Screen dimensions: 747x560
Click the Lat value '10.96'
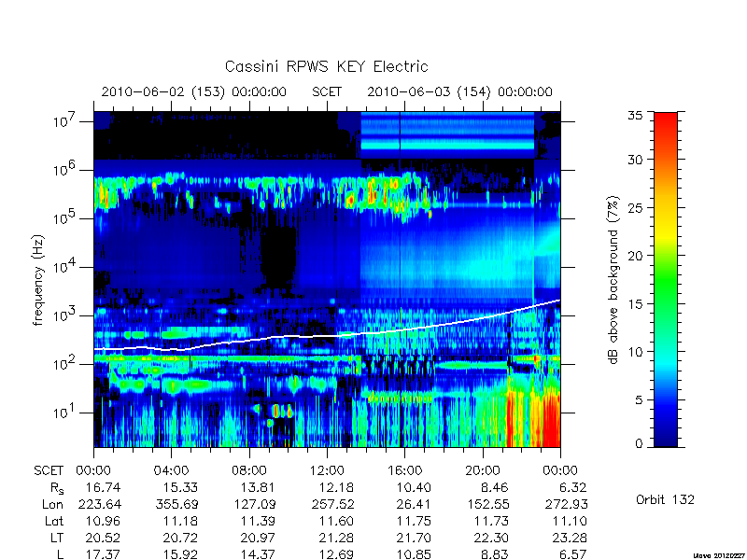point(103,521)
